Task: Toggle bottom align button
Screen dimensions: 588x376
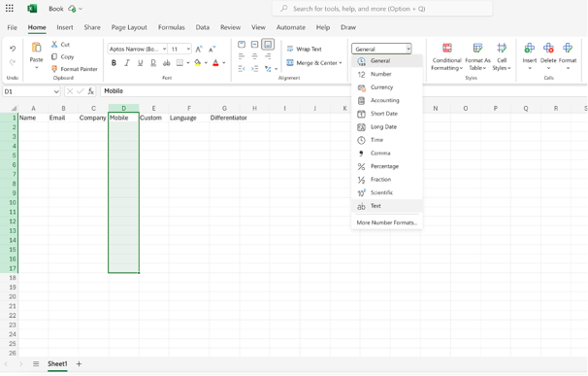Action: tap(268, 45)
